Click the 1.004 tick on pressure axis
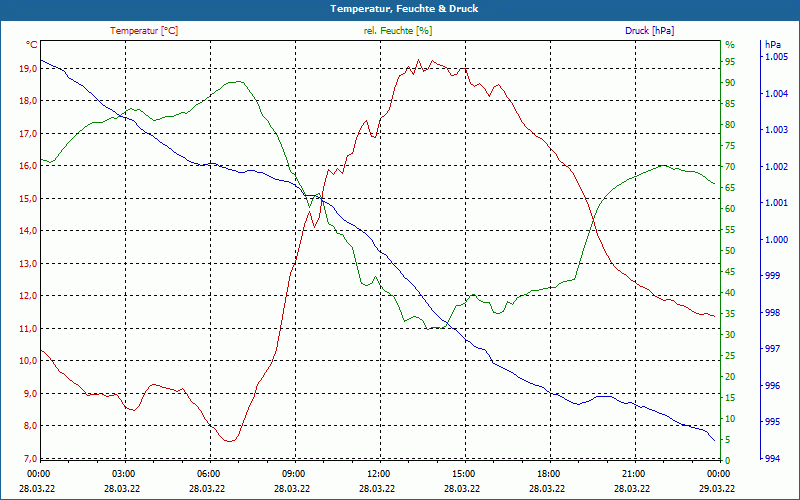Screen dimensions: 800x500 pos(777,94)
